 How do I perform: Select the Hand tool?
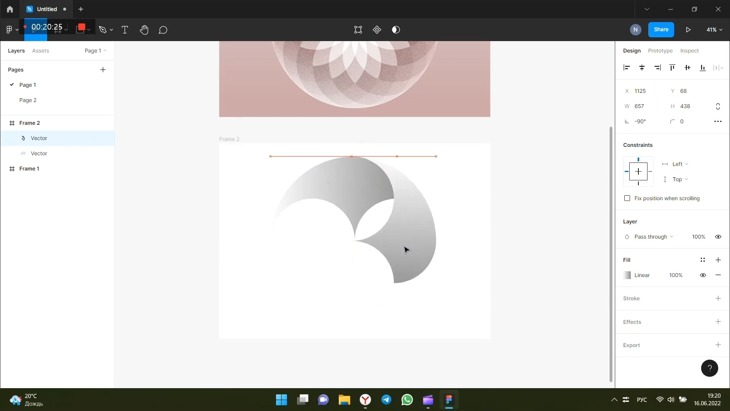click(144, 30)
